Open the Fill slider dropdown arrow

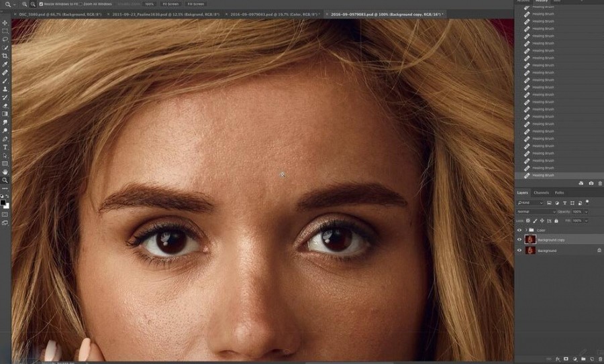(x=586, y=221)
